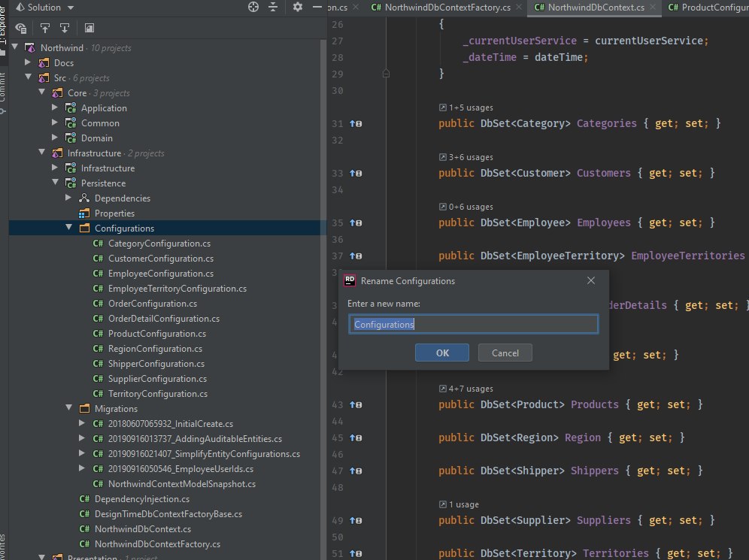Click the implements gutter icon on line 35

click(x=356, y=223)
